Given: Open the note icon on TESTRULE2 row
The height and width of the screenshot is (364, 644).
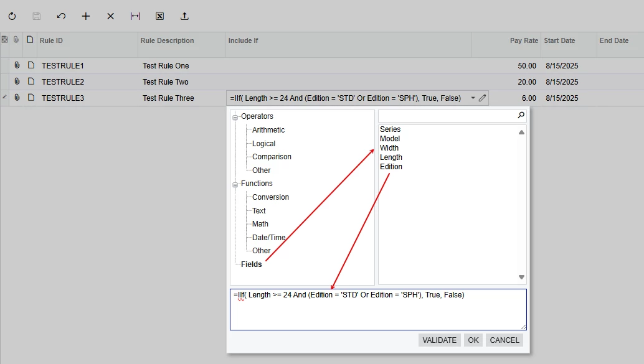Looking at the screenshot, I should tap(31, 82).
